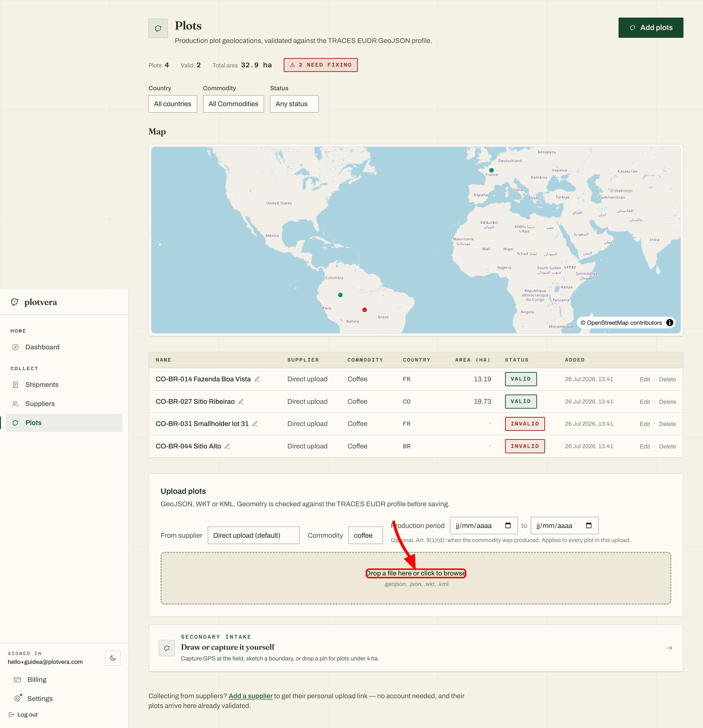The image size is (703, 728).
Task: Delete the CO-BR-014 Fazenda Boa Vista plot
Action: click(667, 379)
